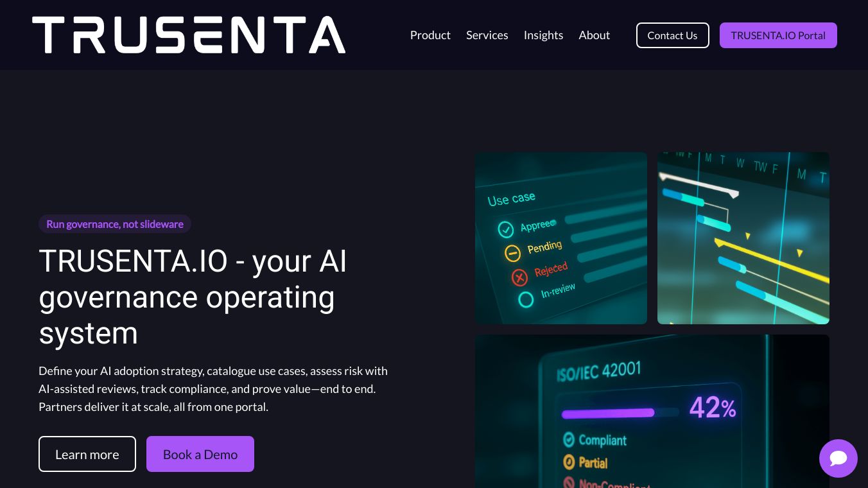Open the About menu item
This screenshot has height=488, width=868.
[595, 35]
